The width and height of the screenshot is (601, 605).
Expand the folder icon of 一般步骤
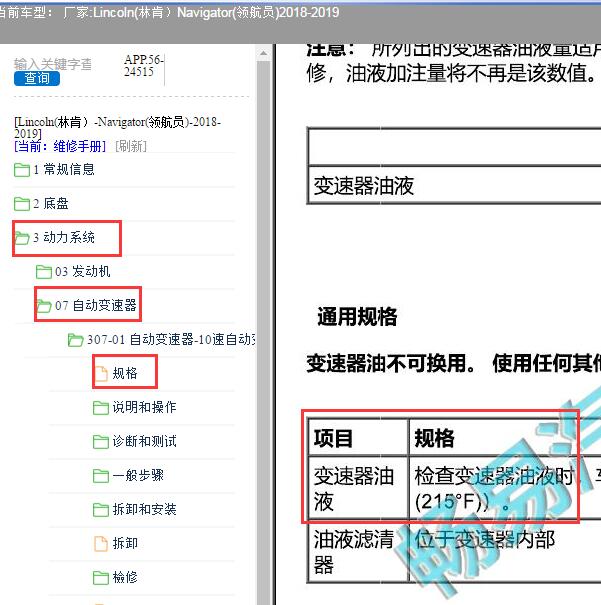point(101,476)
